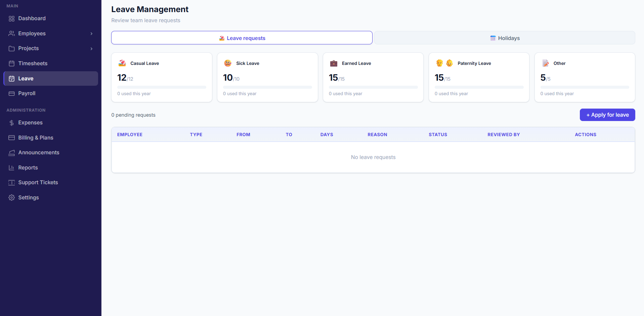Go to Expenses page
The height and width of the screenshot is (316, 644).
click(51, 123)
